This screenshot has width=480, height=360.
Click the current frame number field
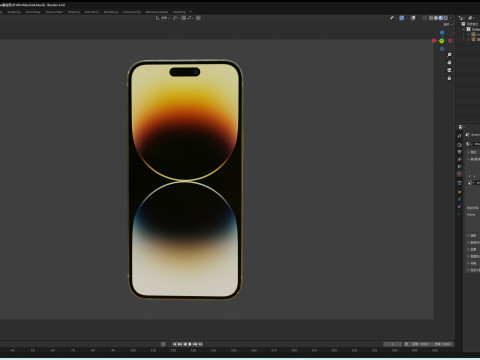coord(393,344)
